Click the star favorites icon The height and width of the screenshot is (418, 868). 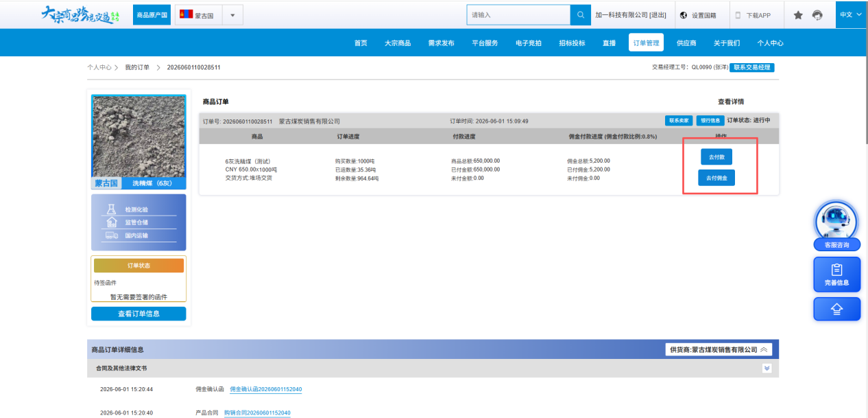(798, 15)
